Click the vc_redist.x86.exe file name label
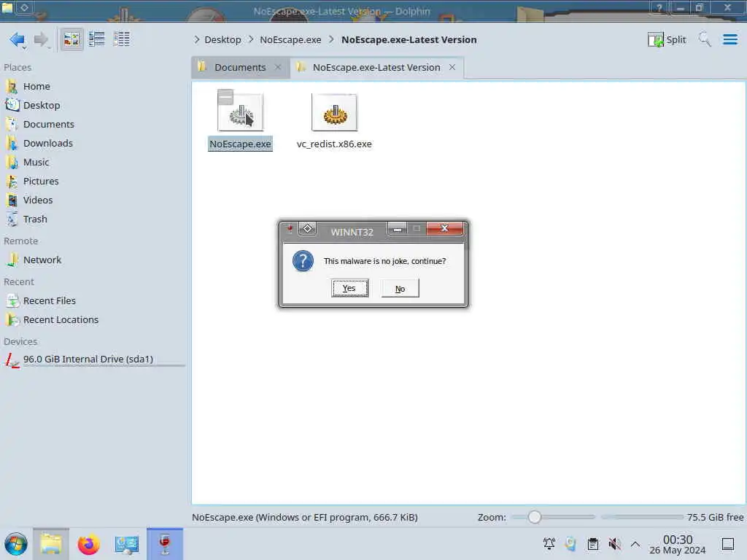The width and height of the screenshot is (747, 560). (x=334, y=144)
